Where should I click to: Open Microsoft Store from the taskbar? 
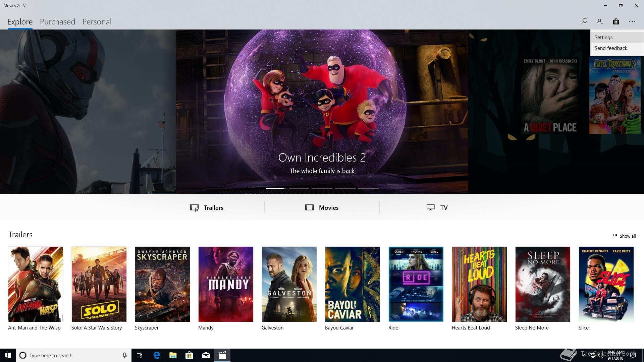tap(190, 355)
